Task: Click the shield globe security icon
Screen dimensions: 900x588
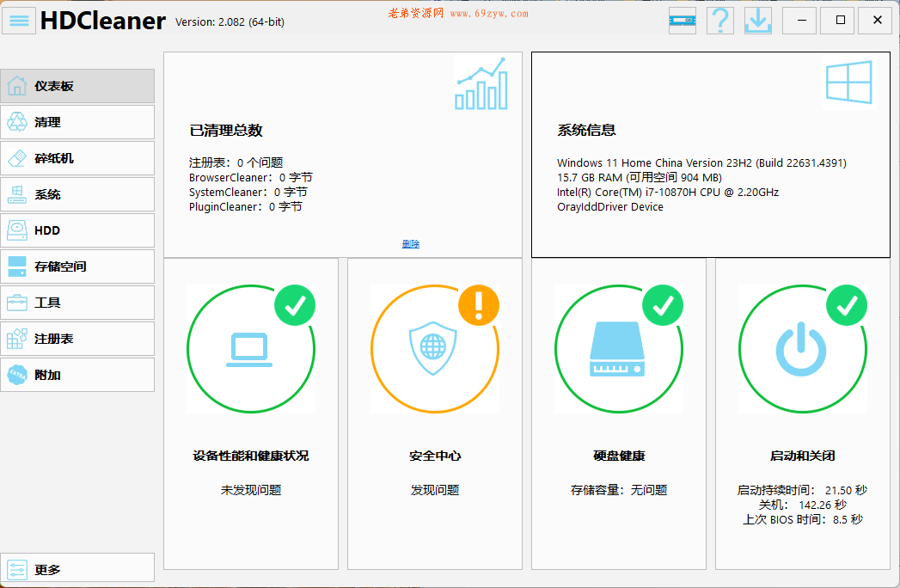Action: click(x=433, y=348)
